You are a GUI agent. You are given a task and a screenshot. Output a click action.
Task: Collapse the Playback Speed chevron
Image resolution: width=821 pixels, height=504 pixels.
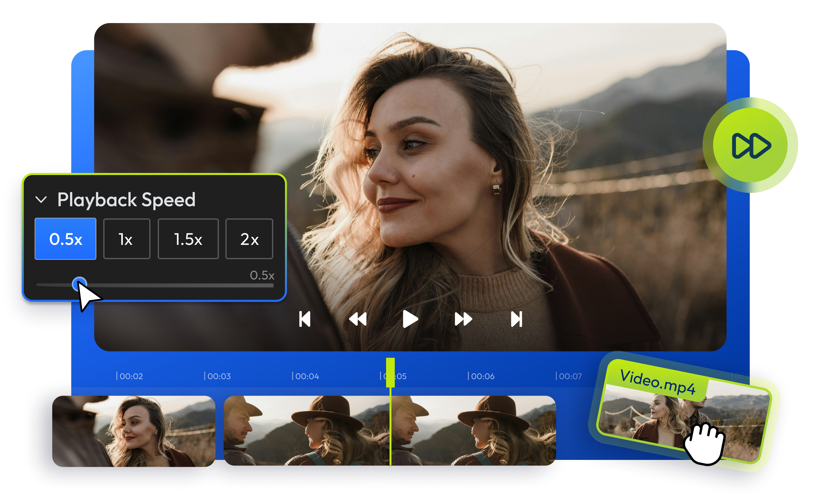[x=41, y=200]
